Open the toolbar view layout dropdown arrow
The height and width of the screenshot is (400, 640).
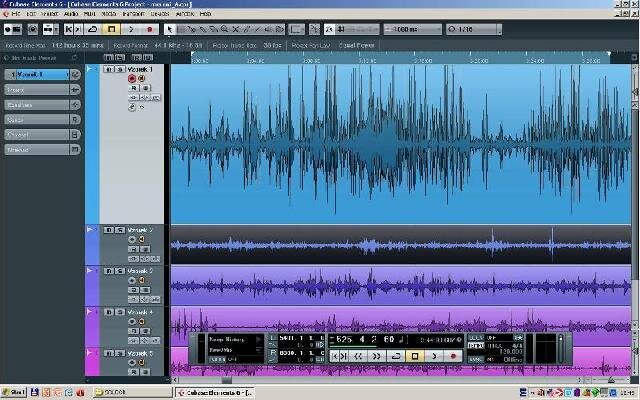tap(56, 29)
